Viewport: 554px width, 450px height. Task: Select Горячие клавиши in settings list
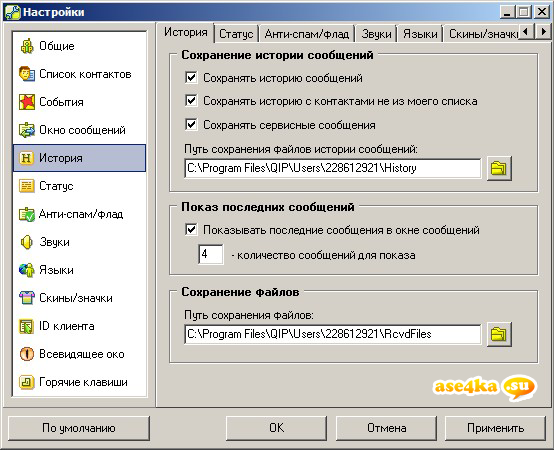[79, 382]
